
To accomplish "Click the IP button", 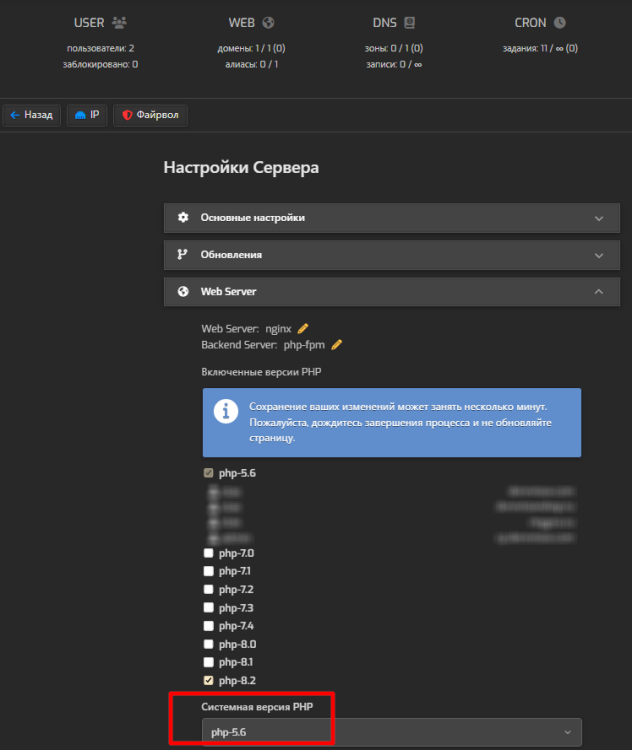I will click(87, 115).
